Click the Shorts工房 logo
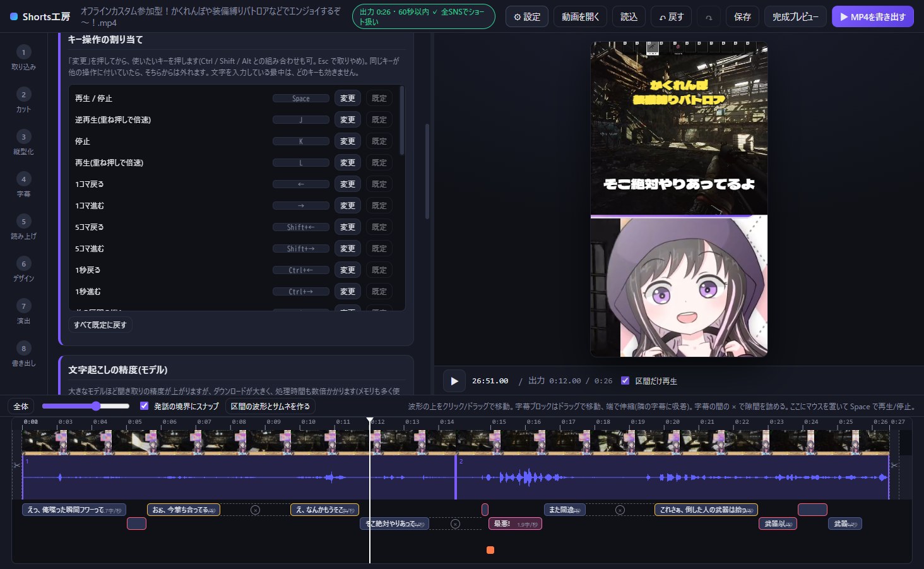 tap(40, 16)
